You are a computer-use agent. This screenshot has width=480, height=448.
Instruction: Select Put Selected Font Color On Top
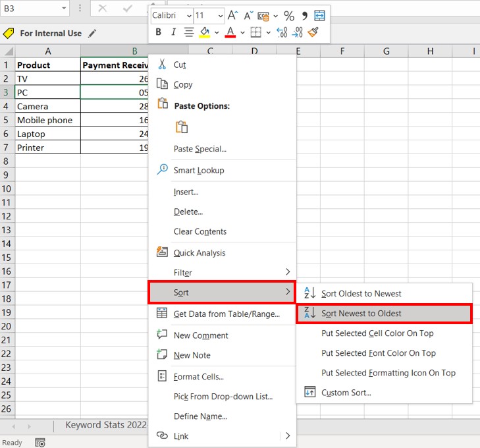[384, 353]
